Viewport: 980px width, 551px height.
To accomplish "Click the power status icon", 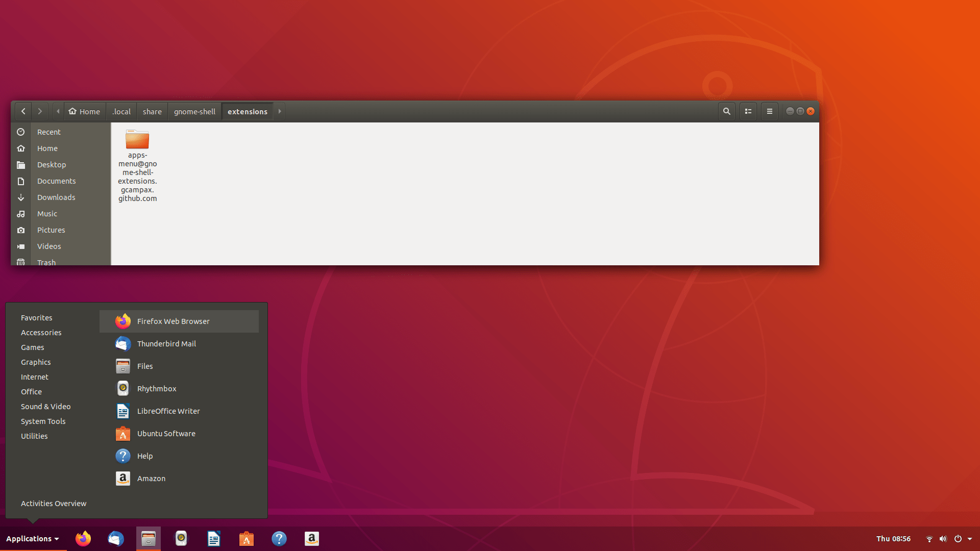I will point(958,539).
